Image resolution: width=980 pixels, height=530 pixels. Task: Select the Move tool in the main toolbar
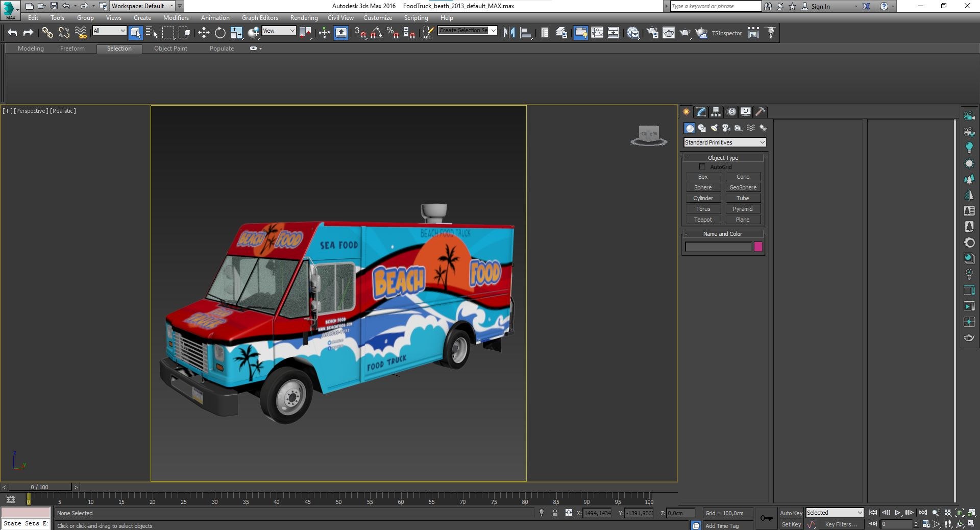pyautogui.click(x=204, y=33)
